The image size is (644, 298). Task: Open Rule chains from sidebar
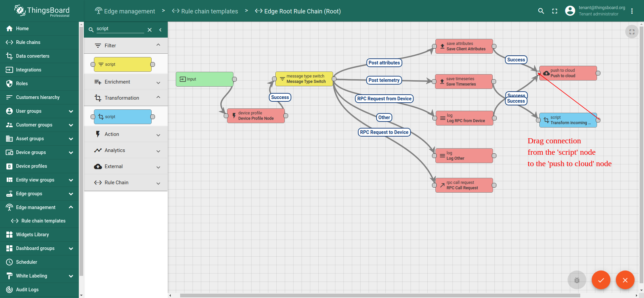pos(39,42)
